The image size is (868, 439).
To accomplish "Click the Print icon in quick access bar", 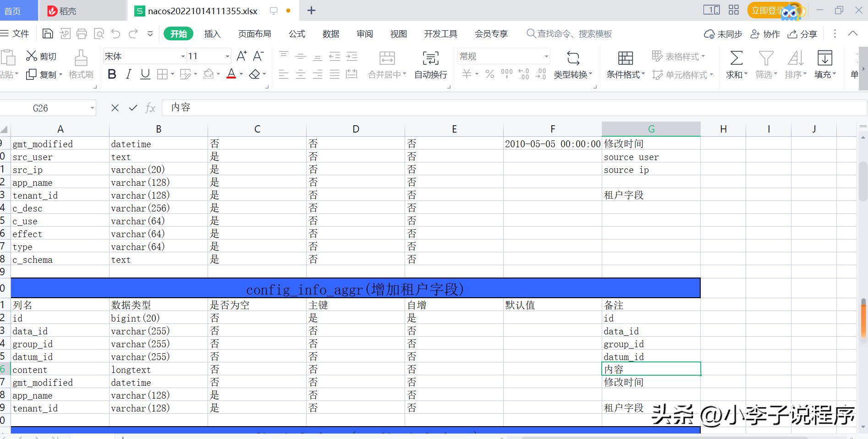I will click(82, 33).
